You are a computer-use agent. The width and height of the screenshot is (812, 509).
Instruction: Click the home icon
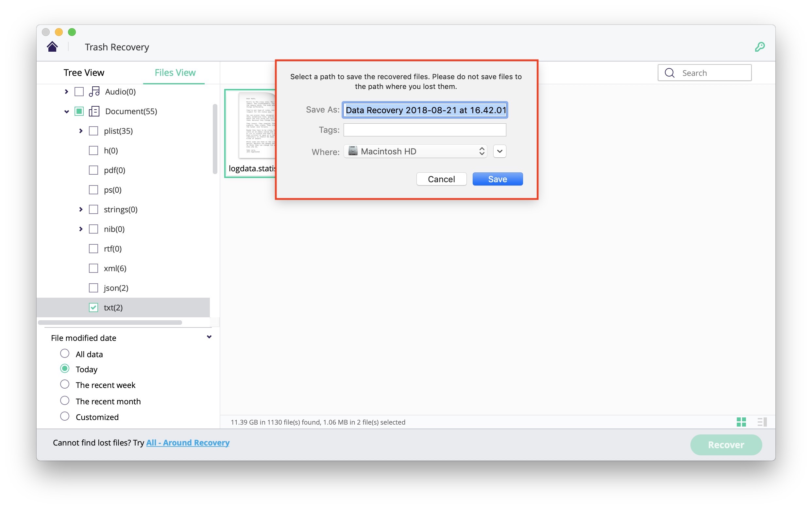(52, 46)
